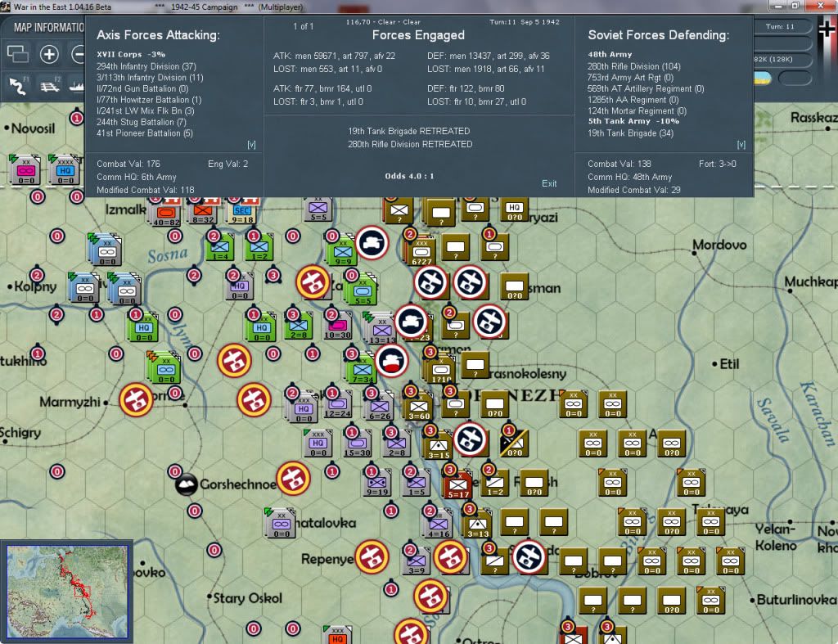Click the XVII Corps -3% heading

(131, 55)
